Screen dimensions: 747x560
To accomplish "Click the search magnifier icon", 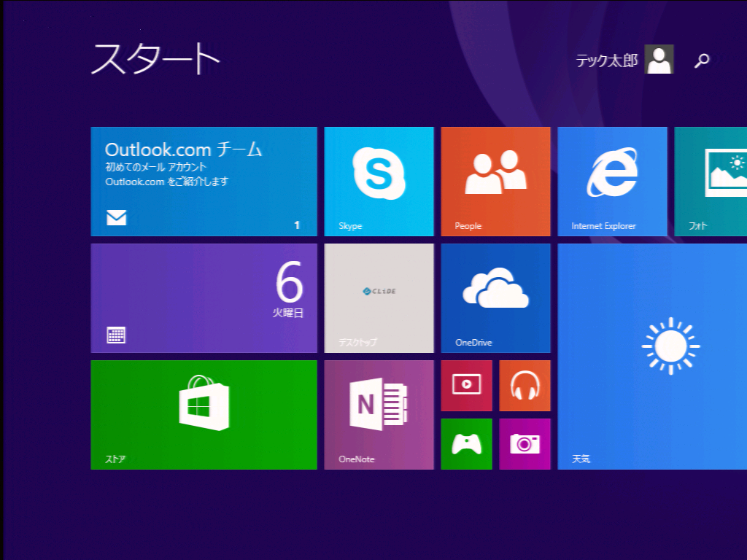I will [701, 61].
